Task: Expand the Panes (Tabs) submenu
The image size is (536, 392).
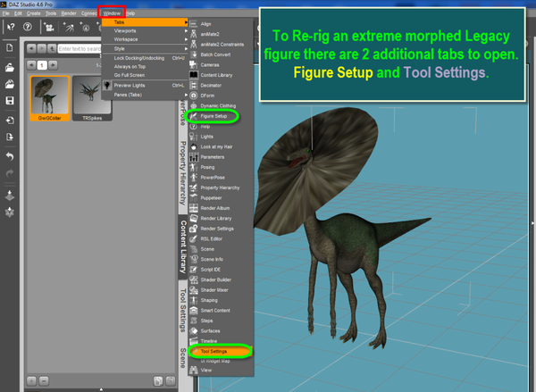Action: pos(145,95)
